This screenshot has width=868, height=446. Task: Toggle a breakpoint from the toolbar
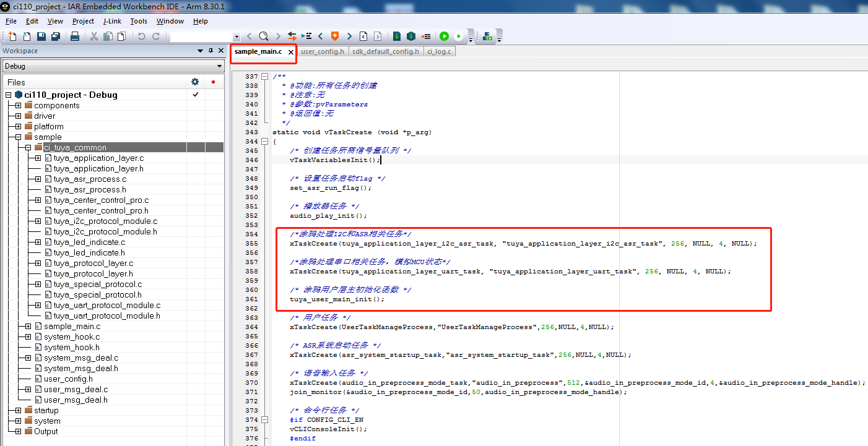pos(426,36)
